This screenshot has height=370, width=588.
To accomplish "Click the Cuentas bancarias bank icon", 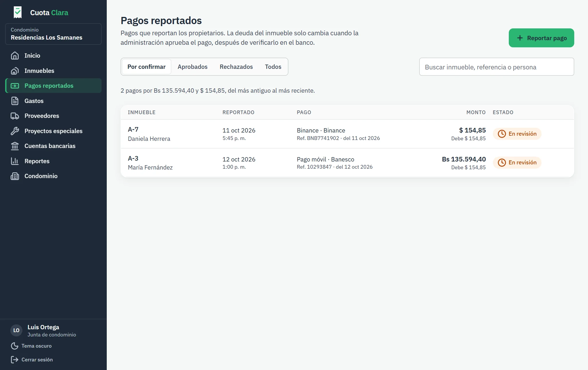I will coord(15,146).
